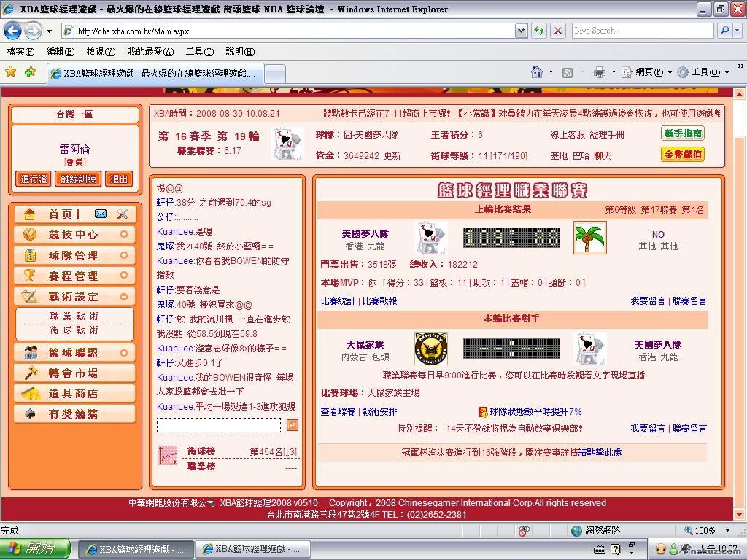Collapse the 戰術設定 sidebar menu
The image size is (747, 560).
click(124, 296)
